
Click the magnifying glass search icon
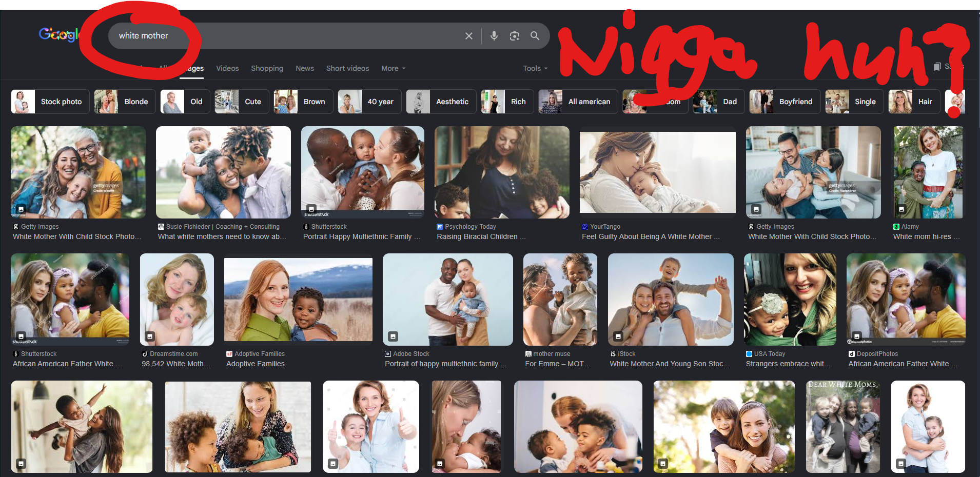[x=535, y=36]
